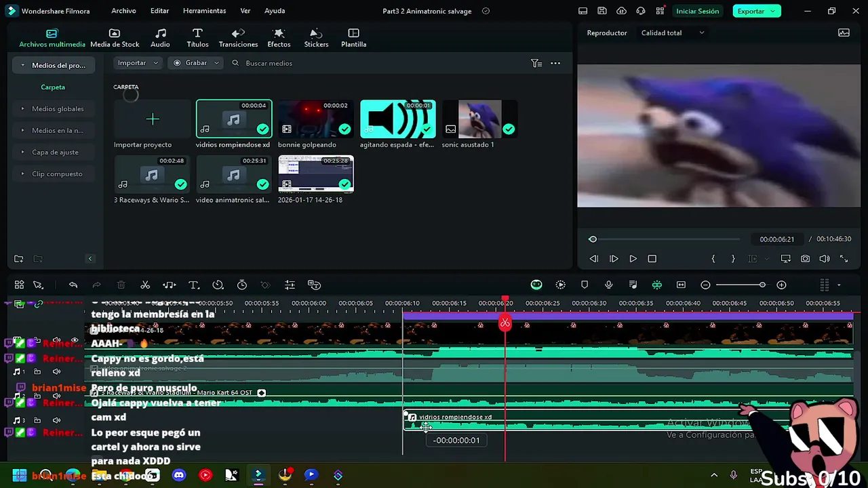Mute audio track 3 speaker icon
This screenshot has height=488, width=868.
tap(56, 421)
